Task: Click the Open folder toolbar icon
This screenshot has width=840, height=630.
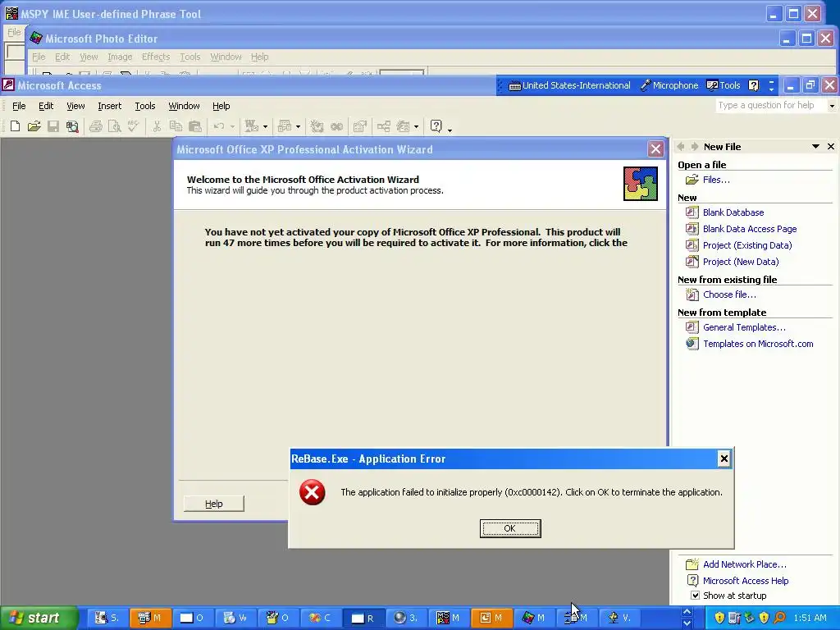Action: coord(34,126)
